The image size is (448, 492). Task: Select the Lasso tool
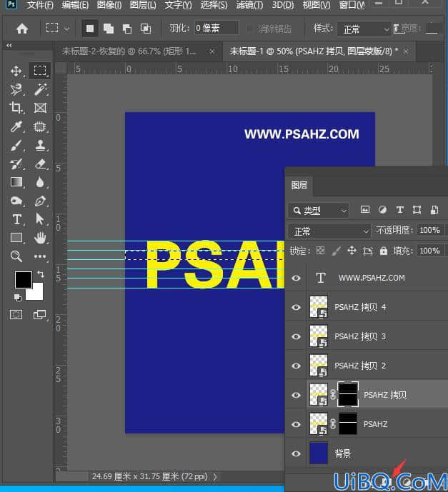16,89
